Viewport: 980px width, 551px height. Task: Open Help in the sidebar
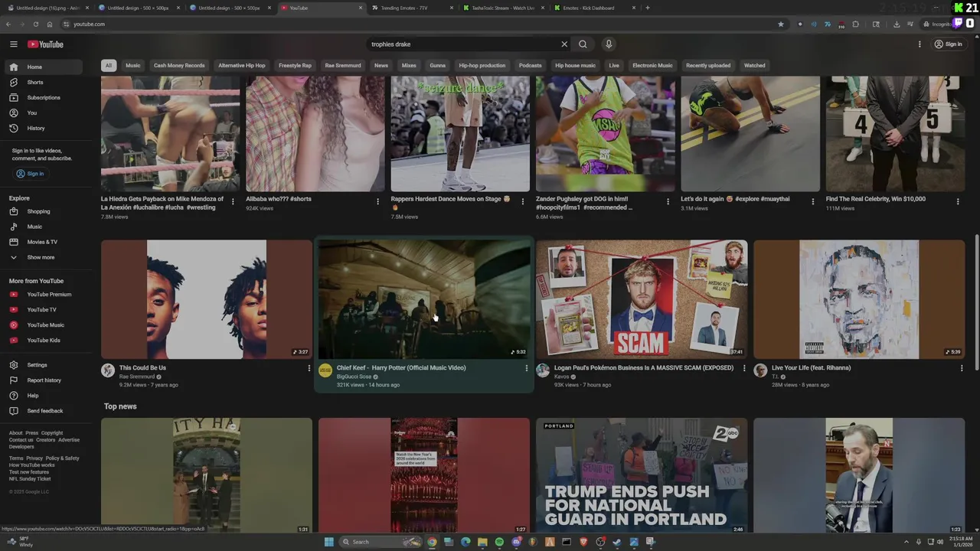(x=45, y=396)
